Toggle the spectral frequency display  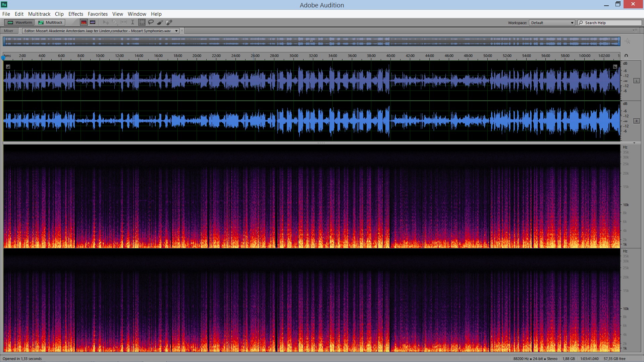click(x=84, y=22)
